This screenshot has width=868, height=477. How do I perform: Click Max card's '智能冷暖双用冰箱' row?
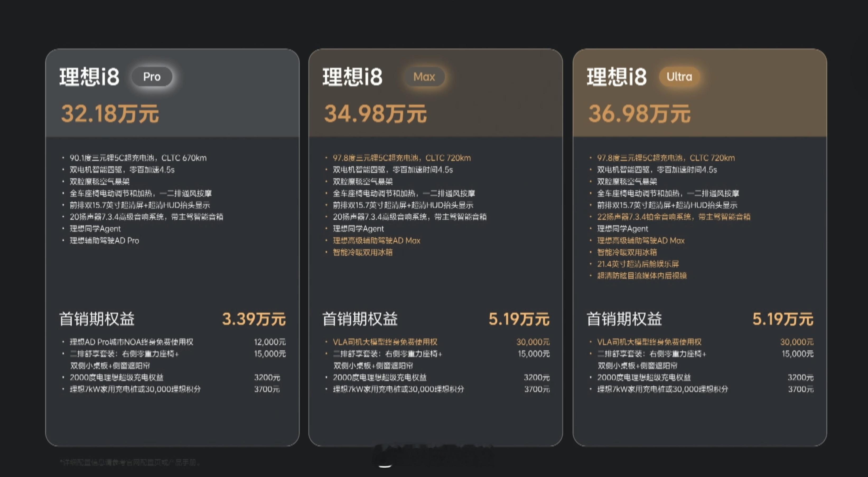click(x=363, y=252)
